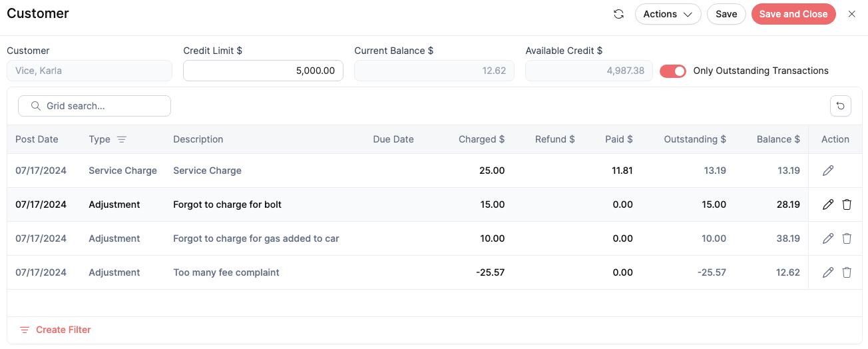Image resolution: width=868 pixels, height=349 pixels.
Task: Click the refresh icon beside Actions
Action: pos(618,14)
